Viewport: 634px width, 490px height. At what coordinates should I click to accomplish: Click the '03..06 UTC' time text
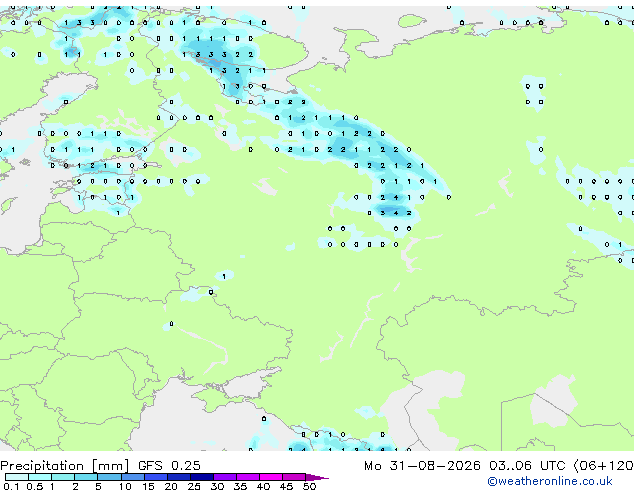(x=527, y=466)
